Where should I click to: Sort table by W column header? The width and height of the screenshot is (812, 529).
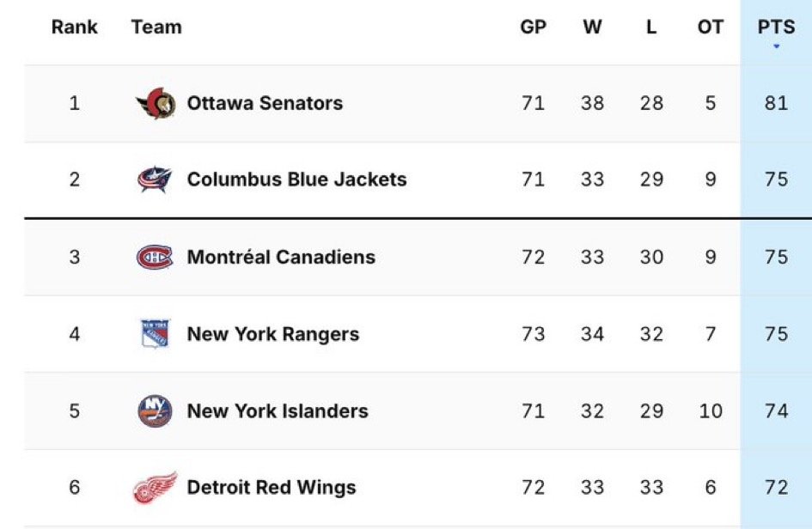(592, 27)
